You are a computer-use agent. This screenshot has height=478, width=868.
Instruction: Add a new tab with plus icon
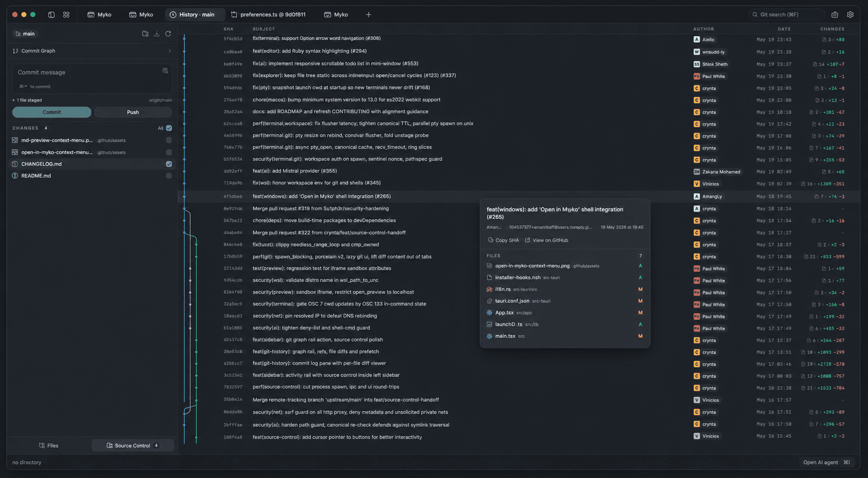[x=368, y=15]
